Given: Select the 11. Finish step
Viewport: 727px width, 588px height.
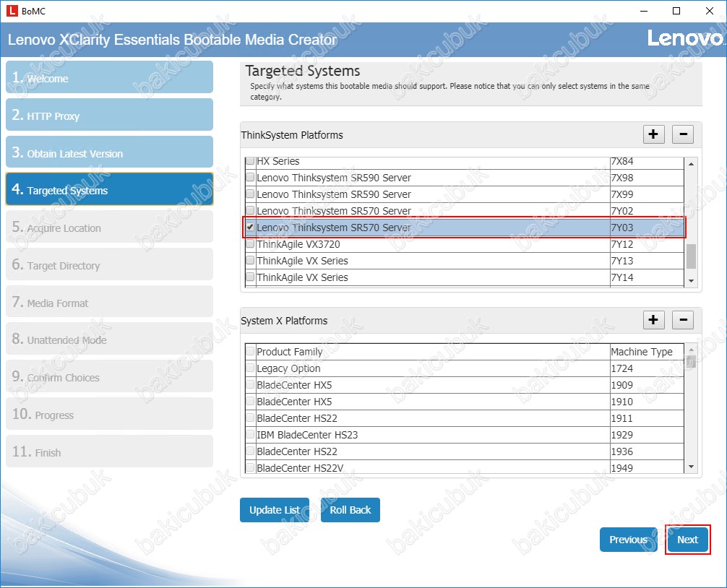Looking at the screenshot, I should coord(109,451).
